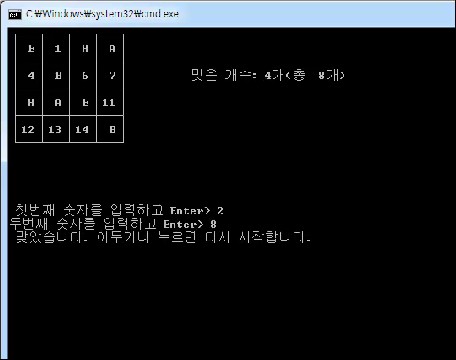
Task: Select the grid cell showing 14
Action: [x=82, y=129]
